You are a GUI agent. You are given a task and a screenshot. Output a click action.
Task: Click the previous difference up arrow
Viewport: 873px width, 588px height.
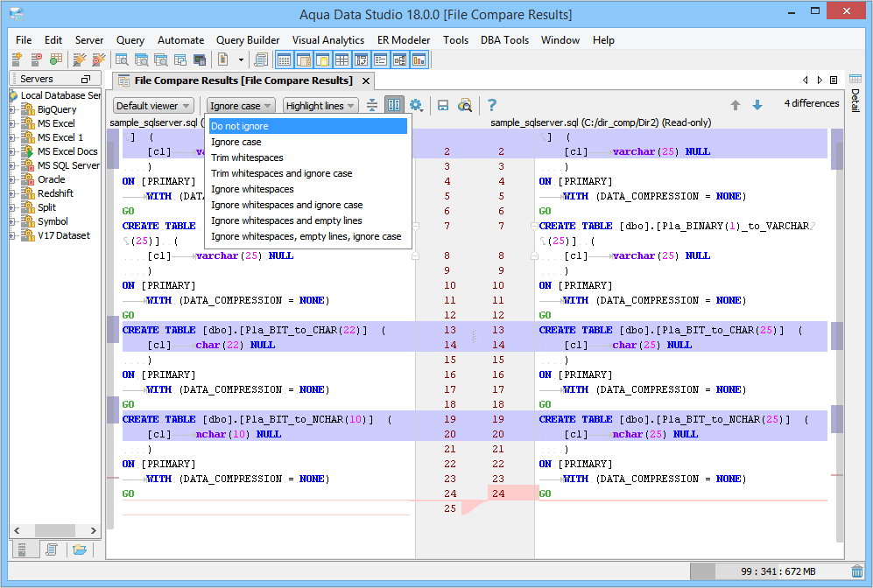(x=736, y=105)
